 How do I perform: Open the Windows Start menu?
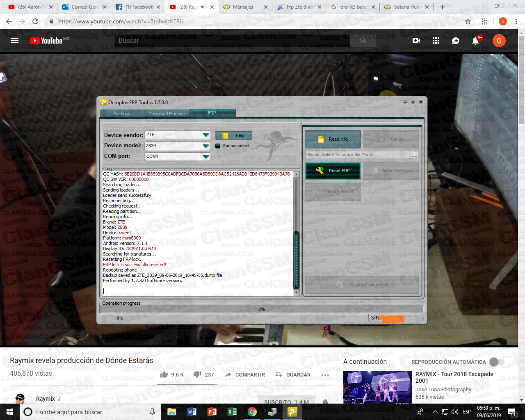(9, 412)
